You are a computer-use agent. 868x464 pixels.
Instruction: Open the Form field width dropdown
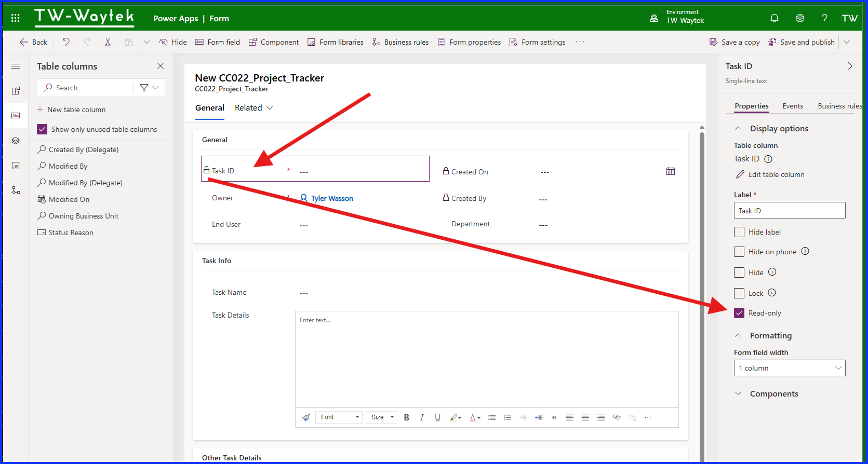[x=790, y=368]
